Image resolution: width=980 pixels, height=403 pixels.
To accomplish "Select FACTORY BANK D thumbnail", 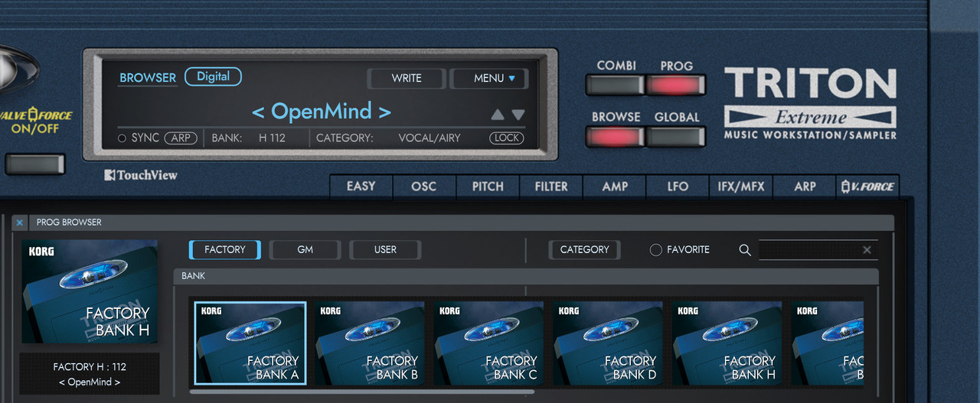I will pyautogui.click(x=609, y=343).
